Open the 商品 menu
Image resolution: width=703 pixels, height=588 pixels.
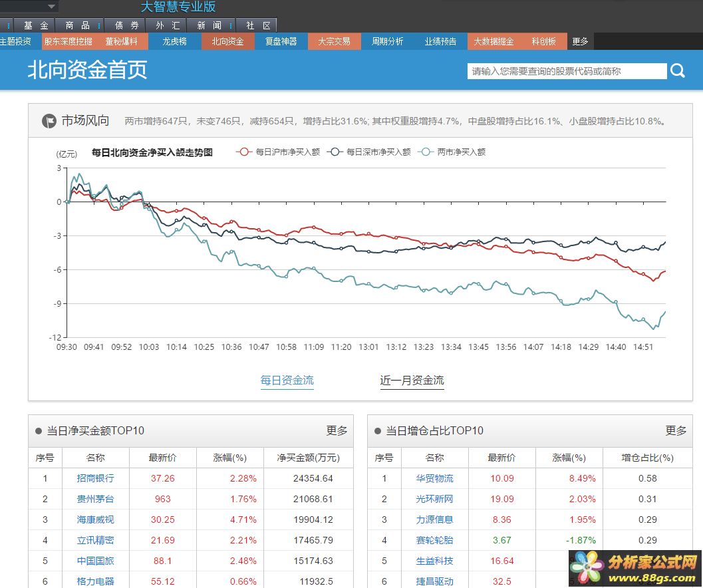pos(78,25)
